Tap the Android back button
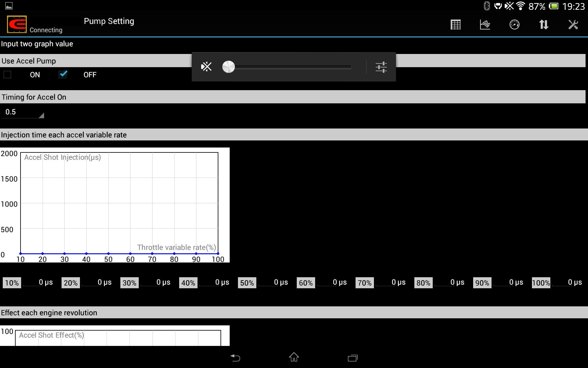Viewport: 588px width, 368px height. point(235,358)
